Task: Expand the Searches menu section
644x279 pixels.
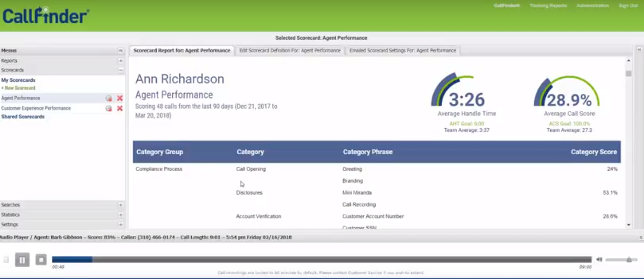Action: (x=121, y=205)
